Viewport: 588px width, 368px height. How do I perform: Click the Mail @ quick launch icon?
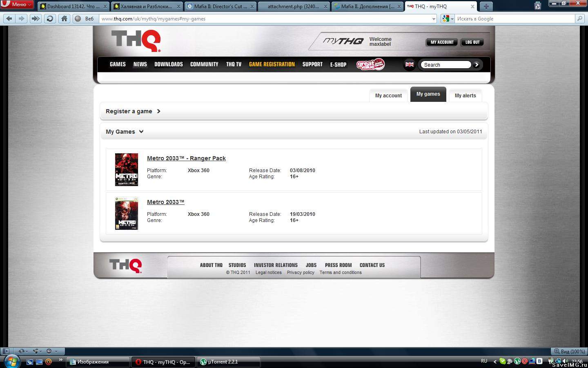49,362
